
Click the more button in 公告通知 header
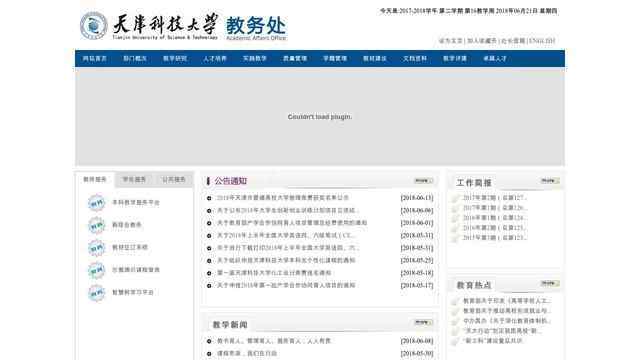423,180
